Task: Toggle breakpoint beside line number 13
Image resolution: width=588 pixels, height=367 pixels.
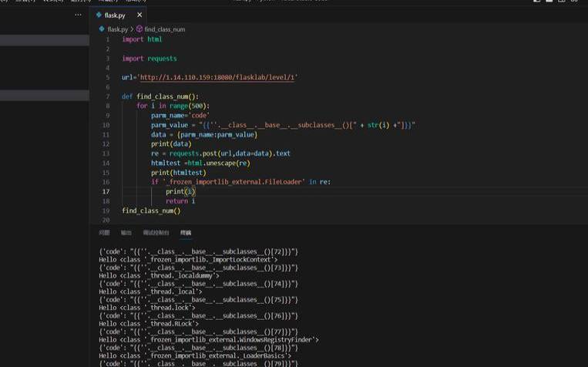Action: (x=97, y=153)
